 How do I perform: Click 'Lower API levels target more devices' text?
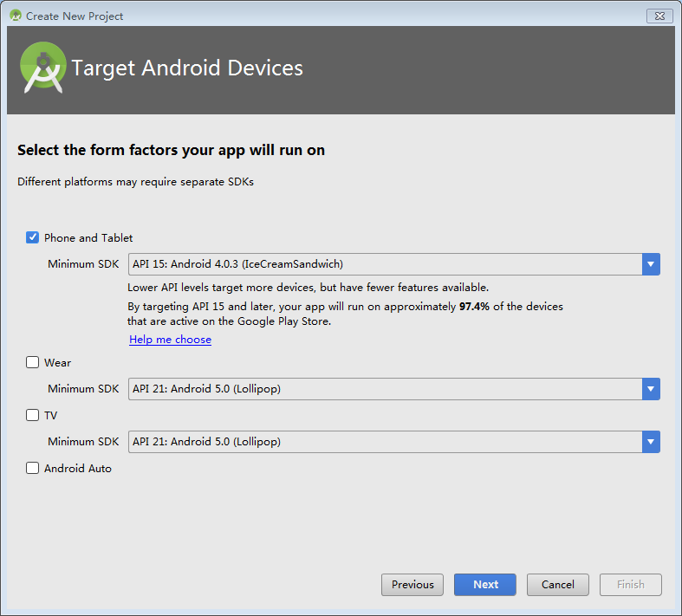point(308,288)
